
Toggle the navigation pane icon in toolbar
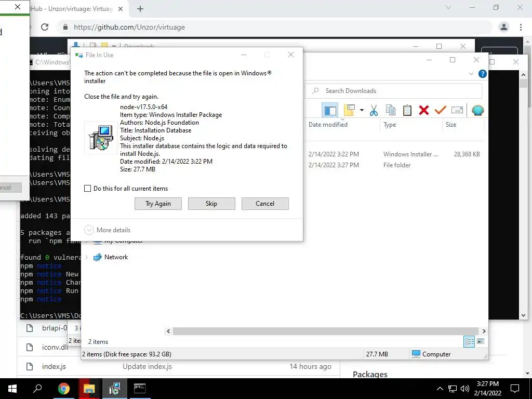coord(330,110)
